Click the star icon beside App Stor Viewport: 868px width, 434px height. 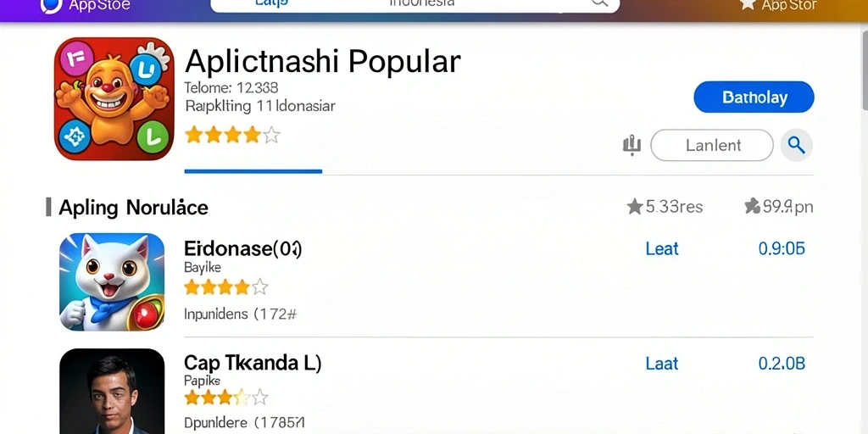[748, 4]
